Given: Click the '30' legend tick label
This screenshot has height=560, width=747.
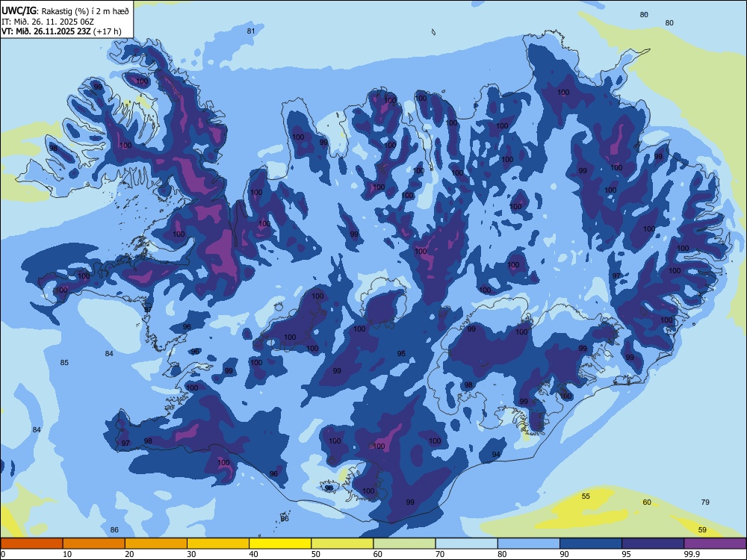Looking at the screenshot, I should tap(191, 554).
